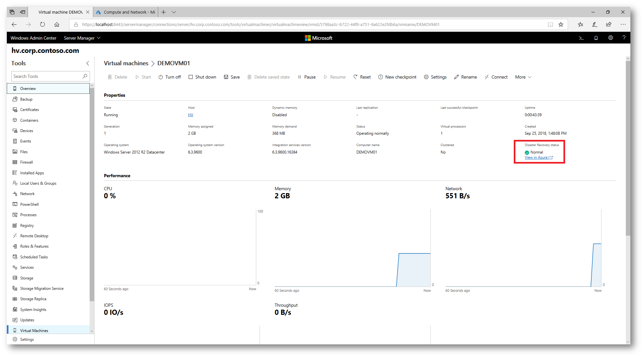Image resolution: width=644 pixels, height=358 pixels.
Task: Create a New checkpoint
Action: click(x=397, y=77)
